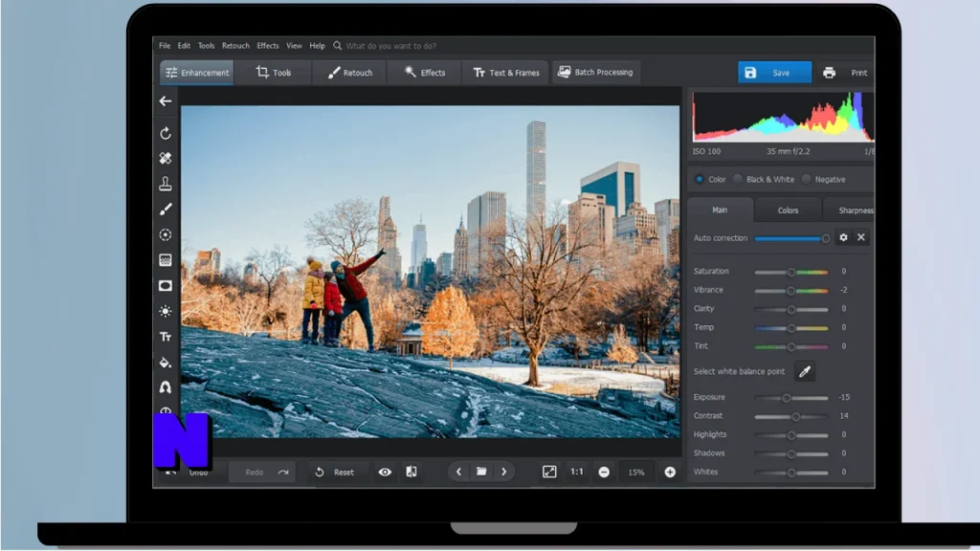Switch to the Sharpness panel tab
Screen dimensions: 980x551
click(851, 210)
